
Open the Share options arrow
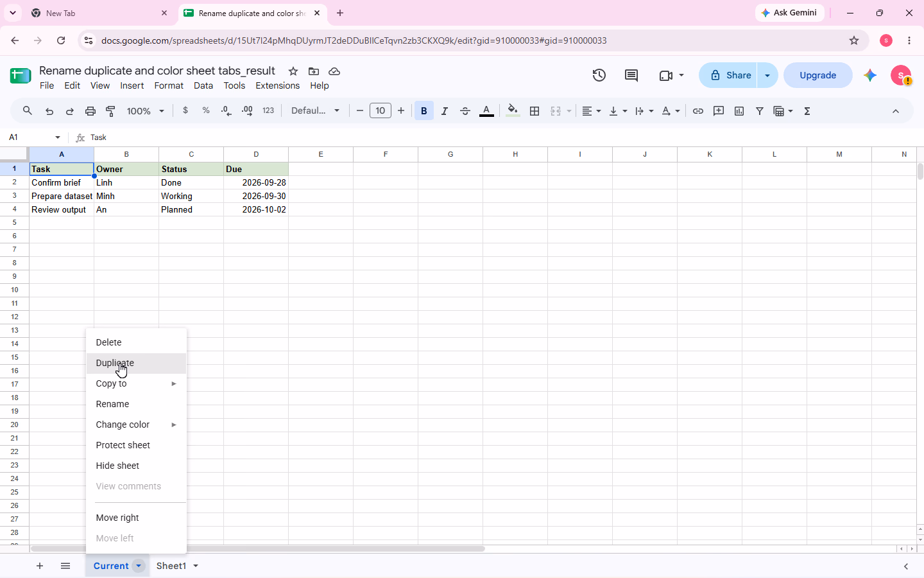click(x=767, y=75)
